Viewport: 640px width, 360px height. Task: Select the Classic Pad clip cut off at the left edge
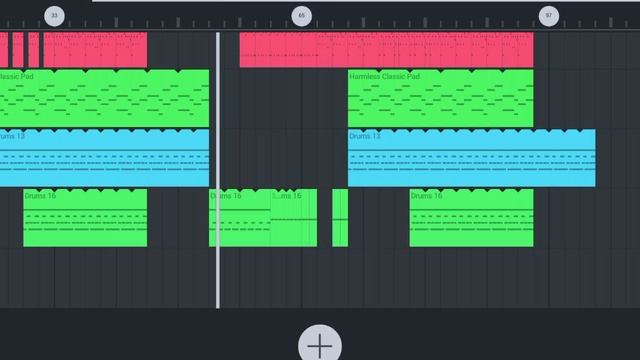(104, 98)
